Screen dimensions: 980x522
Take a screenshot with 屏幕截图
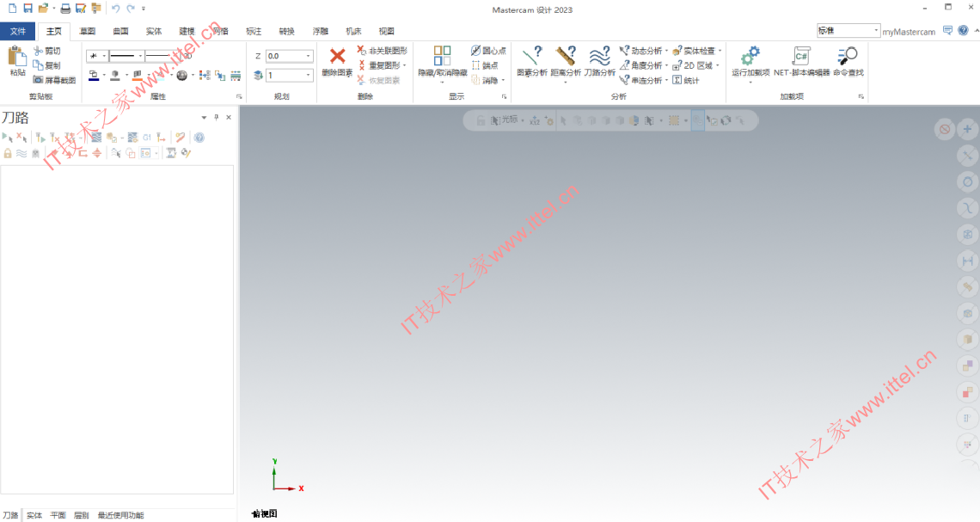(x=54, y=80)
